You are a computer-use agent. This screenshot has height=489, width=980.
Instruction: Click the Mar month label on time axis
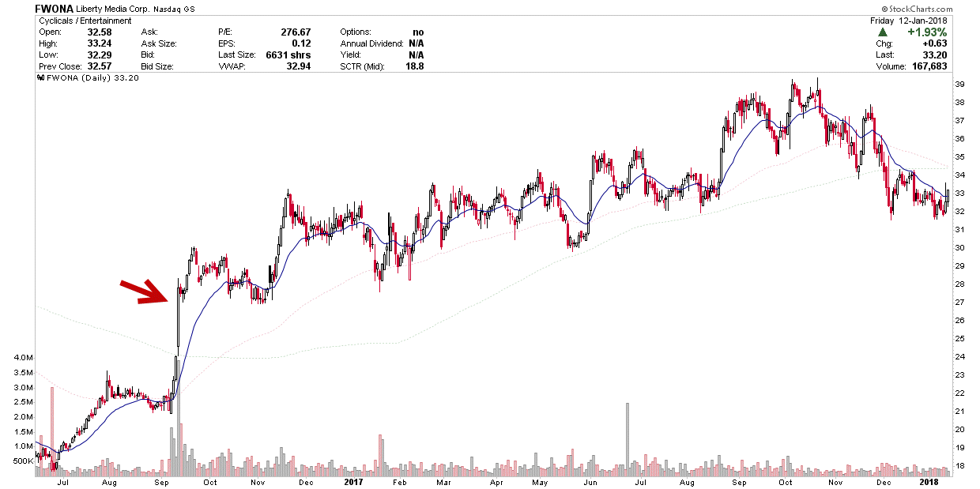[x=444, y=481]
